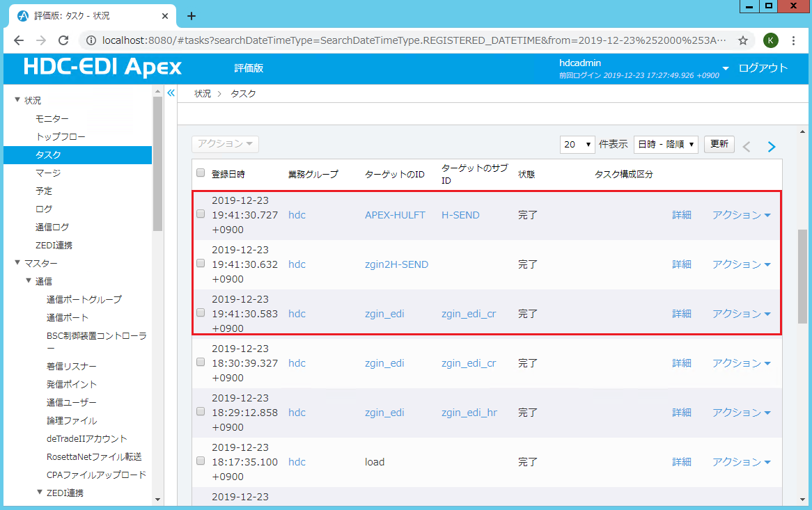The width and height of the screenshot is (812, 510).
Task: Open 予定 in the sidebar
Action: 43,191
